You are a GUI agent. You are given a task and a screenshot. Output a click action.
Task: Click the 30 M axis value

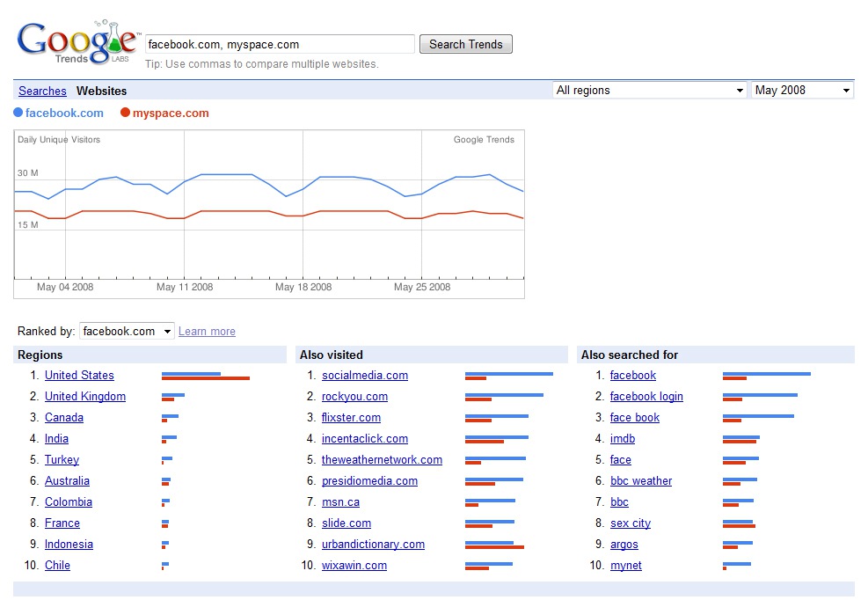tap(27, 172)
